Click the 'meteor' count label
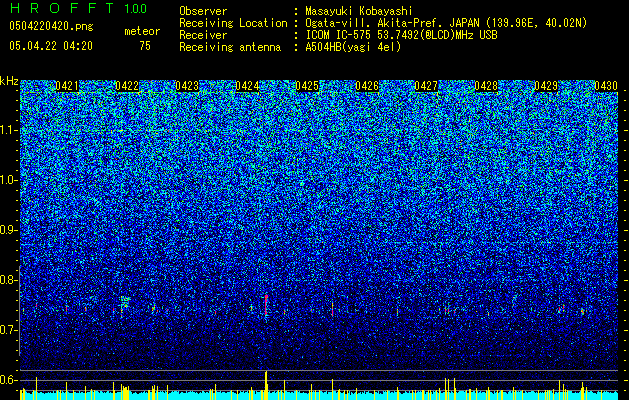Screen dimensions: 629x400 pos(142,31)
